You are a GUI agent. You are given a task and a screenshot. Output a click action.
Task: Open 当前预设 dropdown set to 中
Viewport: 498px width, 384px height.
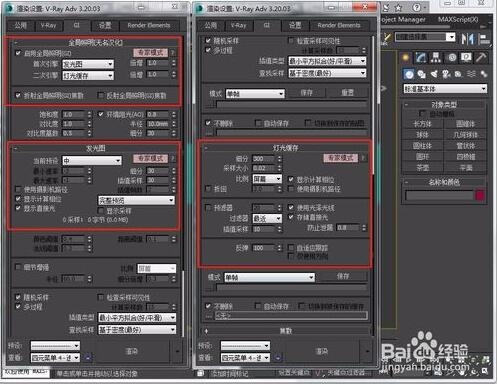(x=92, y=161)
